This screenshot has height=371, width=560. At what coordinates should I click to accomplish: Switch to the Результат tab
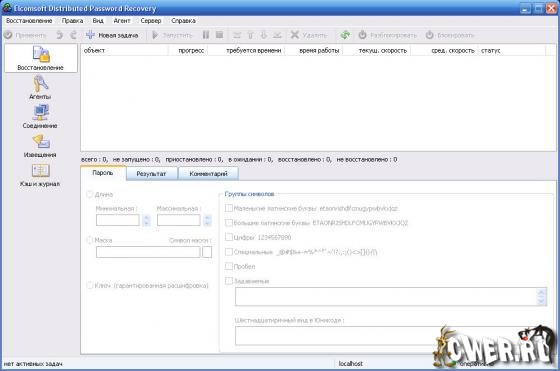(x=151, y=174)
